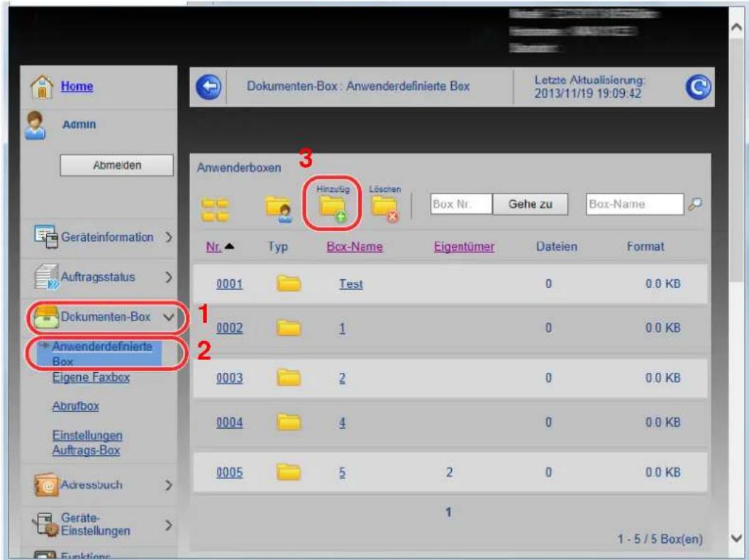
Task: Click the Adressbuch book icon
Action: click(46, 485)
